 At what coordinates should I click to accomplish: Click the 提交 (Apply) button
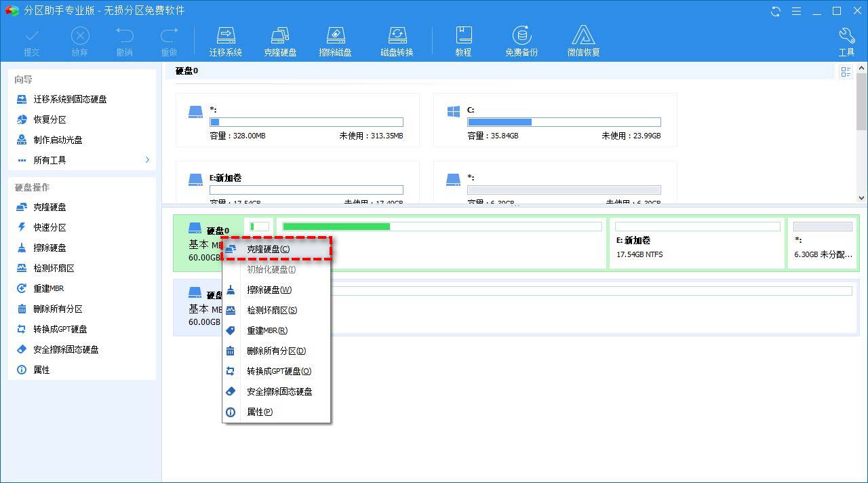(x=31, y=39)
